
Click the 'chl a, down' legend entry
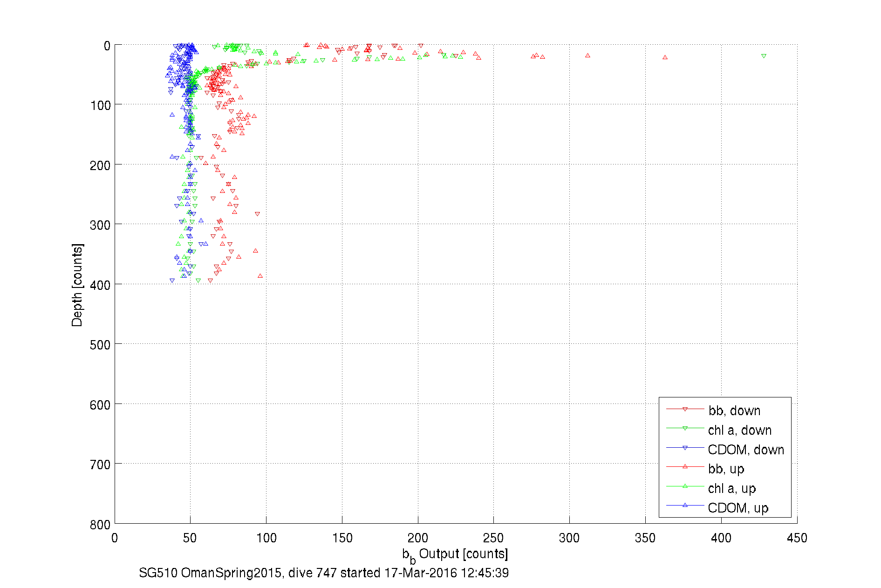click(719, 430)
